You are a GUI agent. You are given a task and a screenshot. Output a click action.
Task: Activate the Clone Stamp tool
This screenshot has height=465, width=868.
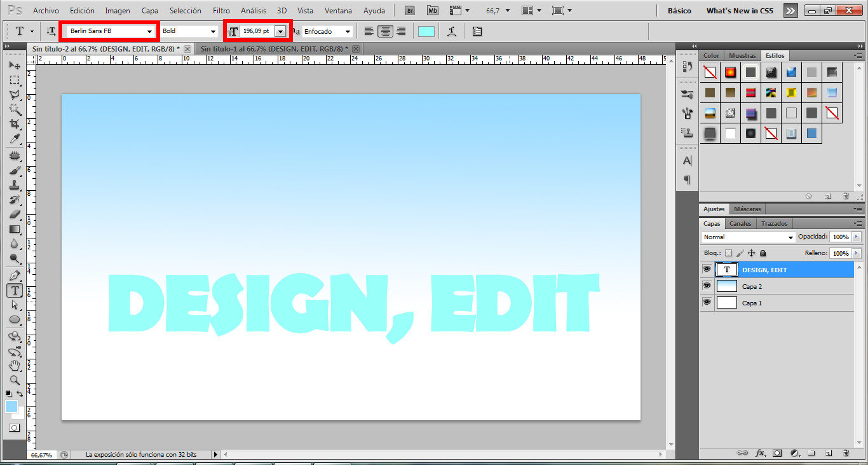(x=15, y=185)
